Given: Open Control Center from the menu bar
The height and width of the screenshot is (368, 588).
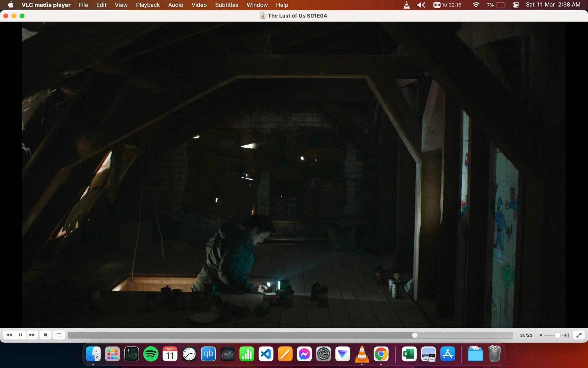Looking at the screenshot, I should coord(516,5).
